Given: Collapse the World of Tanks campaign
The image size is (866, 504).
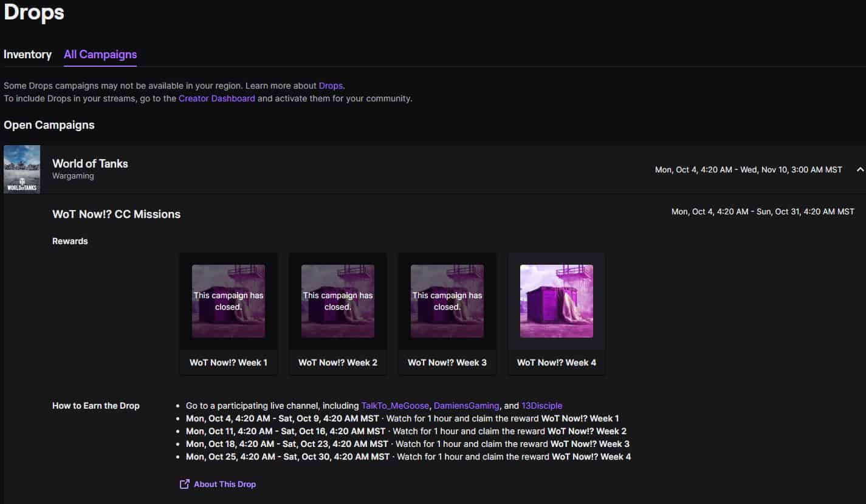Looking at the screenshot, I should point(859,169).
